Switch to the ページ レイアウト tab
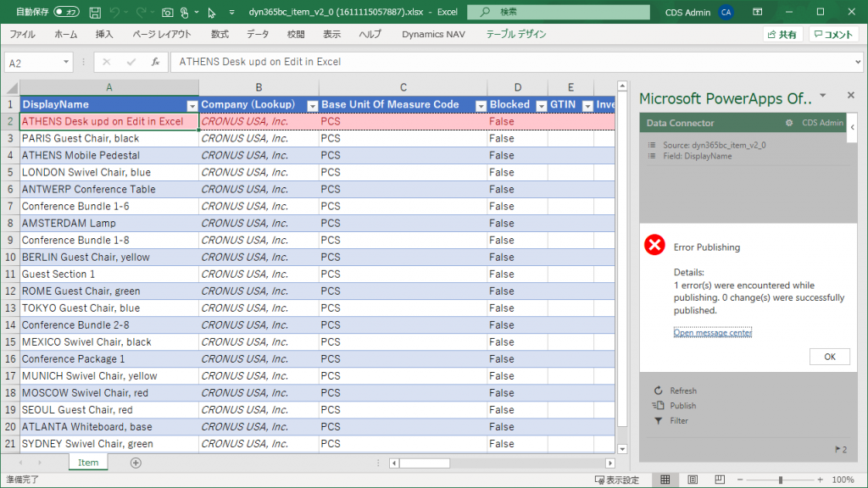868x488 pixels. (162, 34)
